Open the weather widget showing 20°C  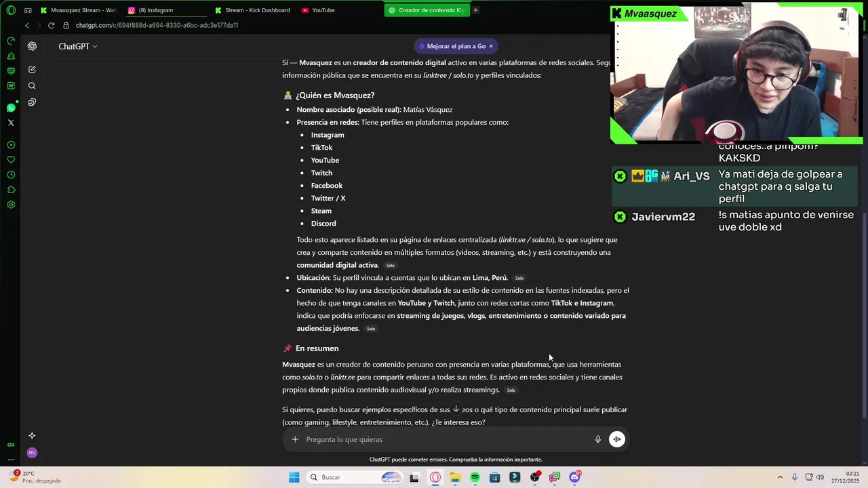(x=34, y=477)
